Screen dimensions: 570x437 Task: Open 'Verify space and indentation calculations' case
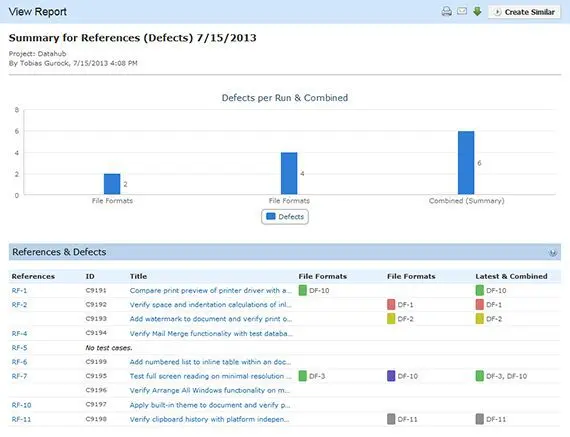click(x=211, y=305)
